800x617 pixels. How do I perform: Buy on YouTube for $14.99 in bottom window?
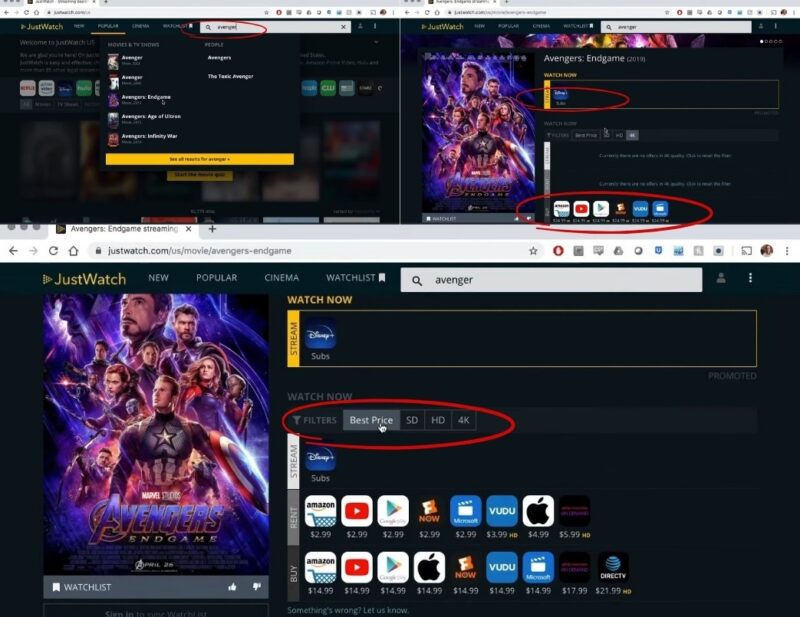(x=357, y=567)
